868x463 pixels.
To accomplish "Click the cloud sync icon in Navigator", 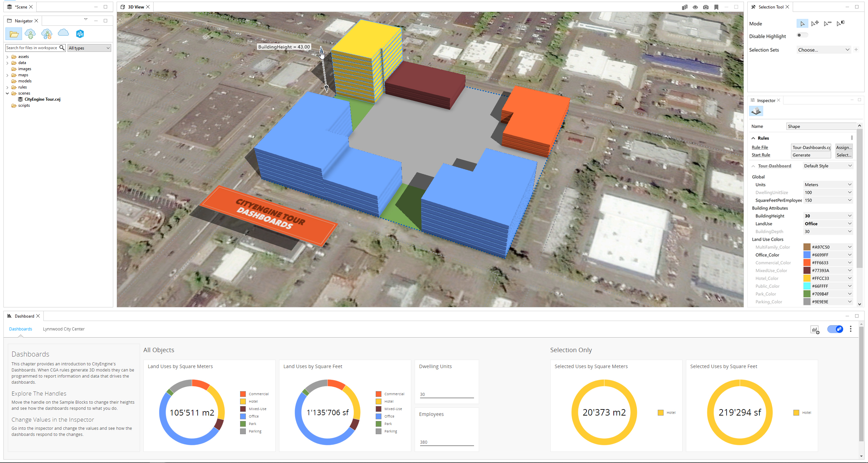I will click(63, 33).
